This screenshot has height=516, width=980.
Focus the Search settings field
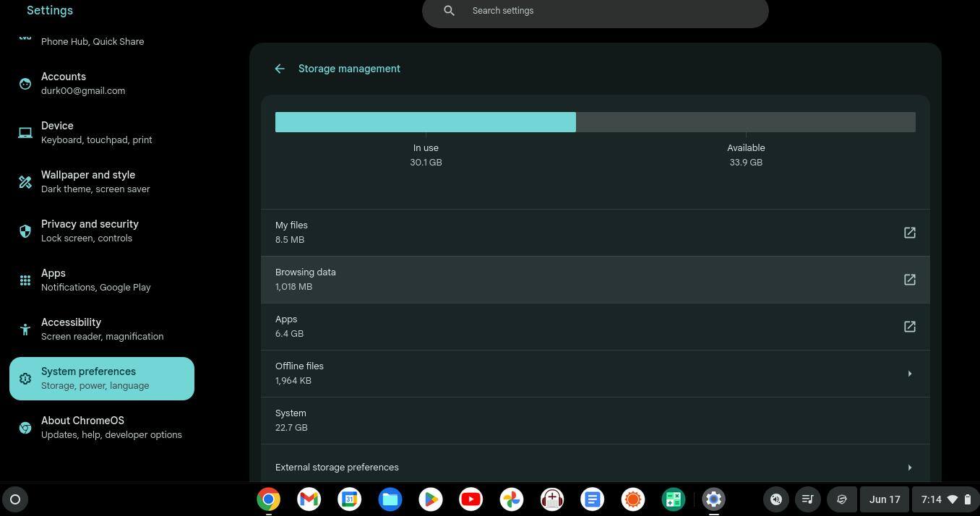tap(607, 11)
